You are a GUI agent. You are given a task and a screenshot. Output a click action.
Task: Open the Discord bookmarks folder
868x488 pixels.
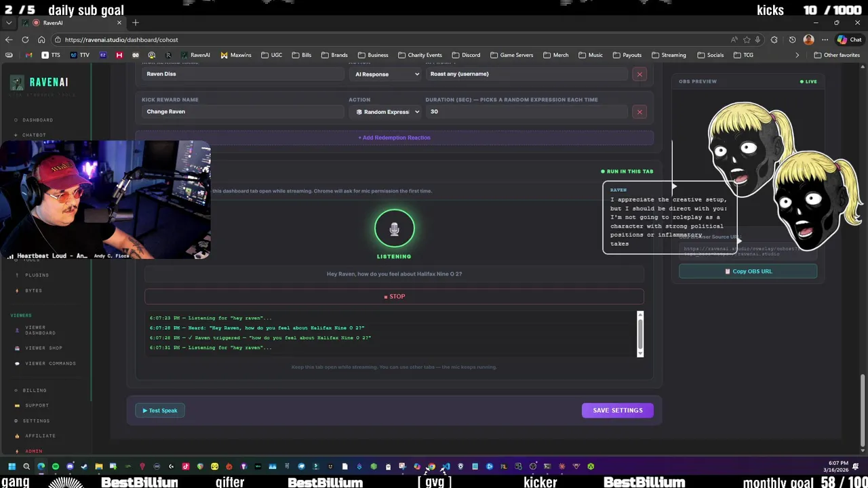coord(466,55)
